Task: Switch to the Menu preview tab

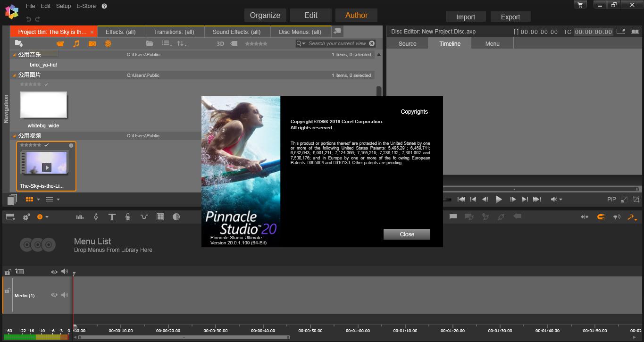Action: [x=492, y=43]
